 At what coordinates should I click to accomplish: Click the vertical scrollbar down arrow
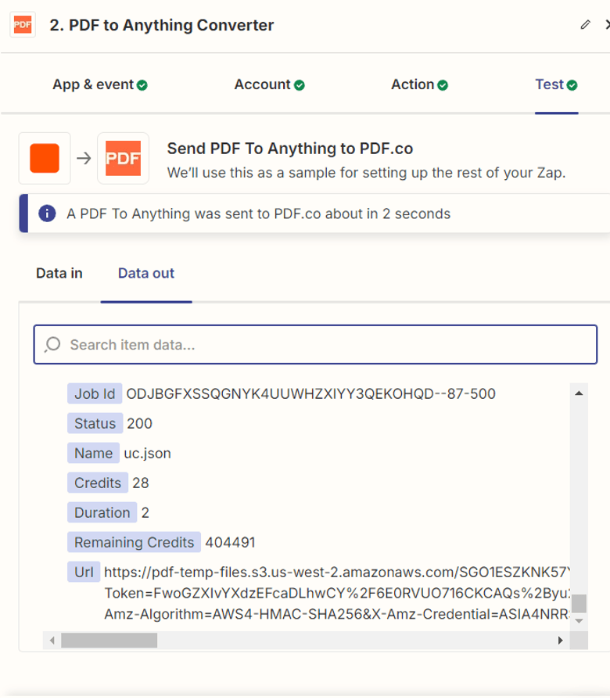click(x=579, y=621)
